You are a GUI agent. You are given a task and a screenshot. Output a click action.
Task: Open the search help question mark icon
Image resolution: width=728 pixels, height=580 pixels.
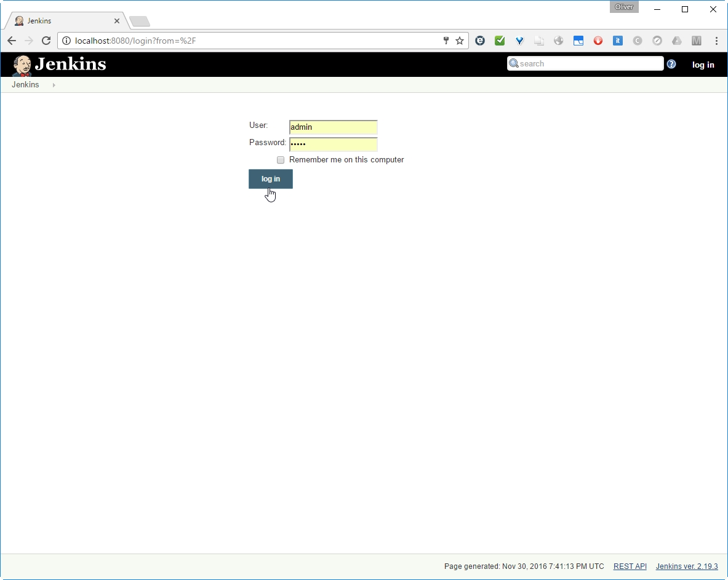click(x=671, y=64)
